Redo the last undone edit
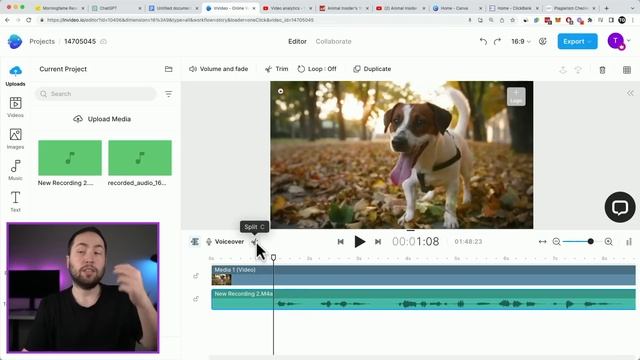 497,41
